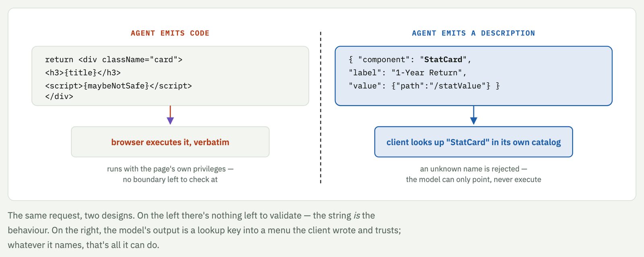
Task: Click caption line 'whatever it names, that's all it can do.'
Action: [x=83, y=245]
